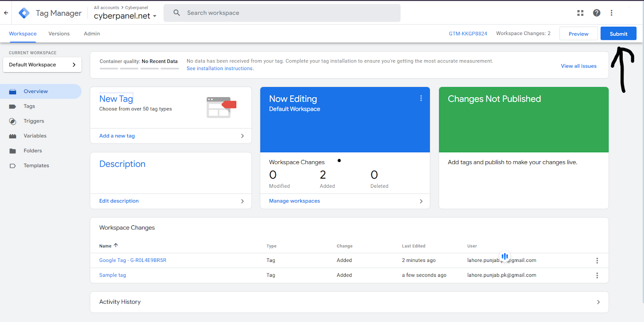Click the Tag Manager logo icon
The width and height of the screenshot is (644, 322).
click(24, 13)
